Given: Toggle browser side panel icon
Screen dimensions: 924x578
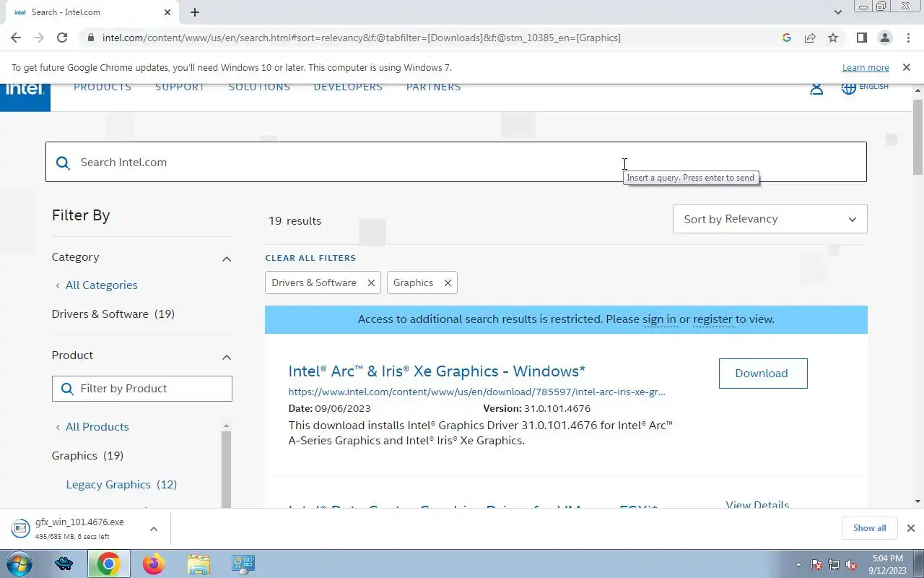Looking at the screenshot, I should pyautogui.click(x=861, y=38).
